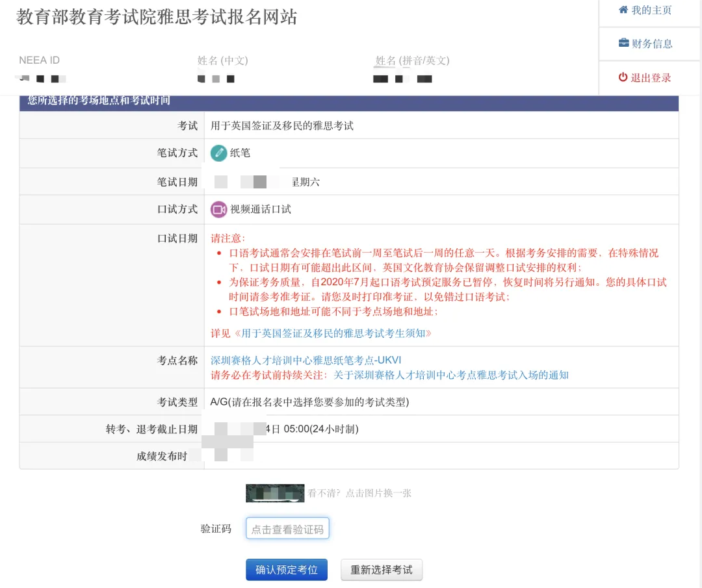Log out via 退出登录
This screenshot has width=702, height=588.
(650, 78)
